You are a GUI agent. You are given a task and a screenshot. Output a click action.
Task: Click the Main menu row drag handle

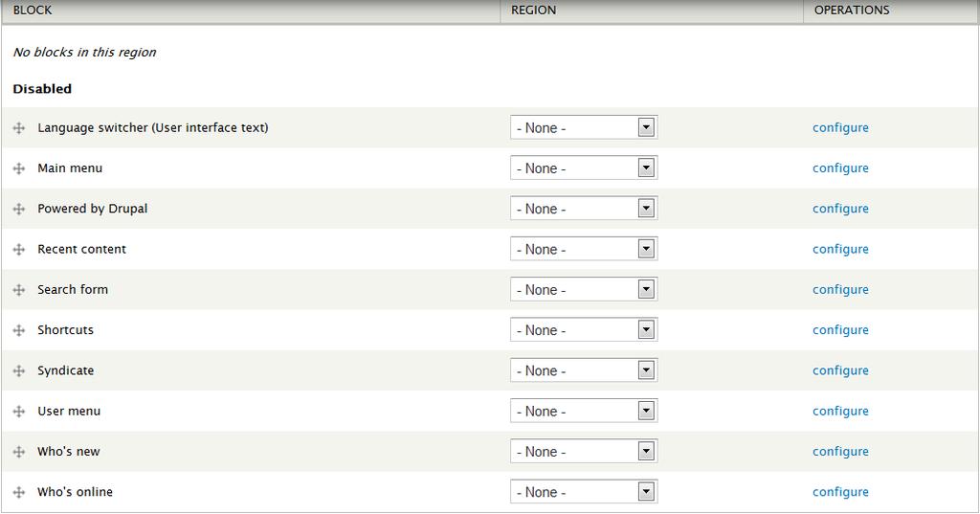pyautogui.click(x=19, y=168)
